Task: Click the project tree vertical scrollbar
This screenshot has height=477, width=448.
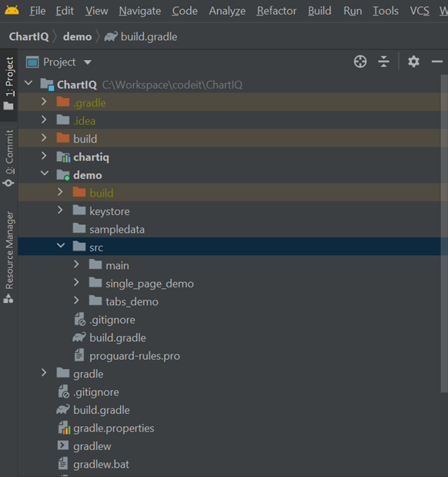Action: [444, 233]
